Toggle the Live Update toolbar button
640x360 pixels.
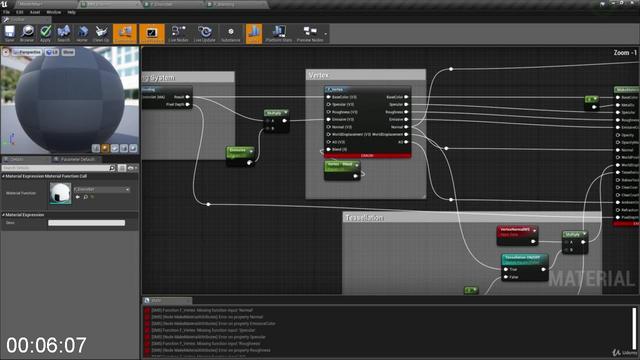click(204, 33)
